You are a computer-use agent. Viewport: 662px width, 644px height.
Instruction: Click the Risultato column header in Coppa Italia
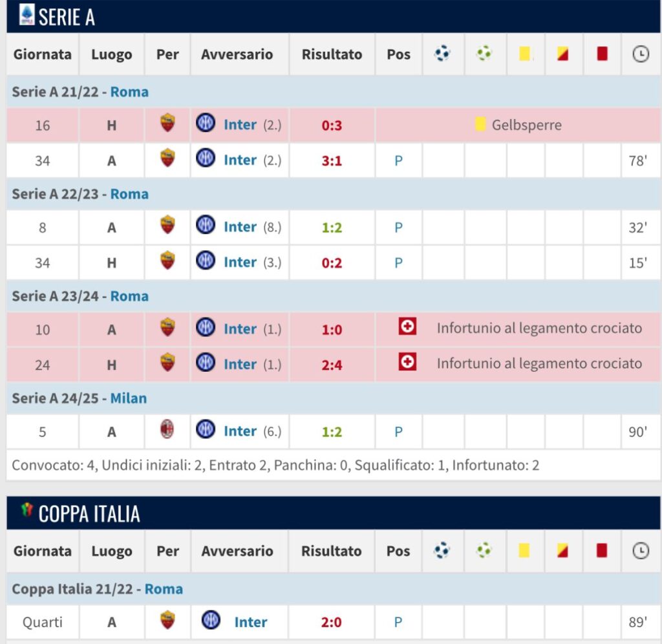pos(332,552)
